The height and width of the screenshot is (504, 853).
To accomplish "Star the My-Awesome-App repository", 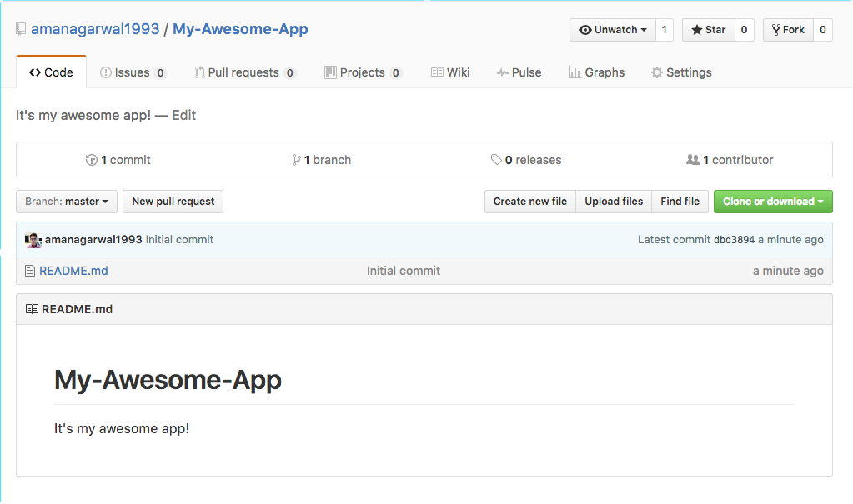I will pos(709,30).
